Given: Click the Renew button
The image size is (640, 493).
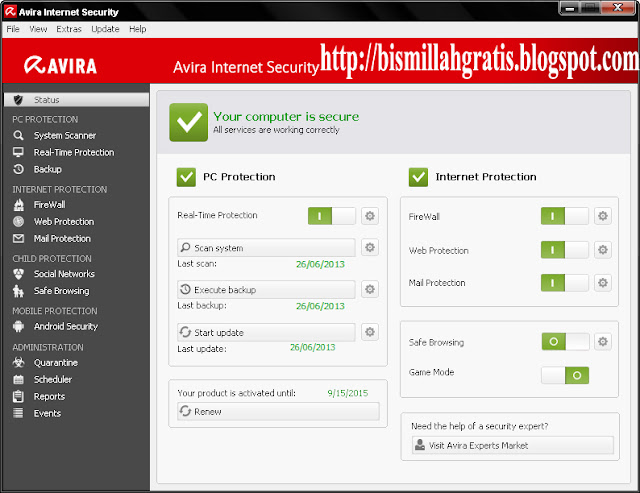Looking at the screenshot, I should coord(278,411).
